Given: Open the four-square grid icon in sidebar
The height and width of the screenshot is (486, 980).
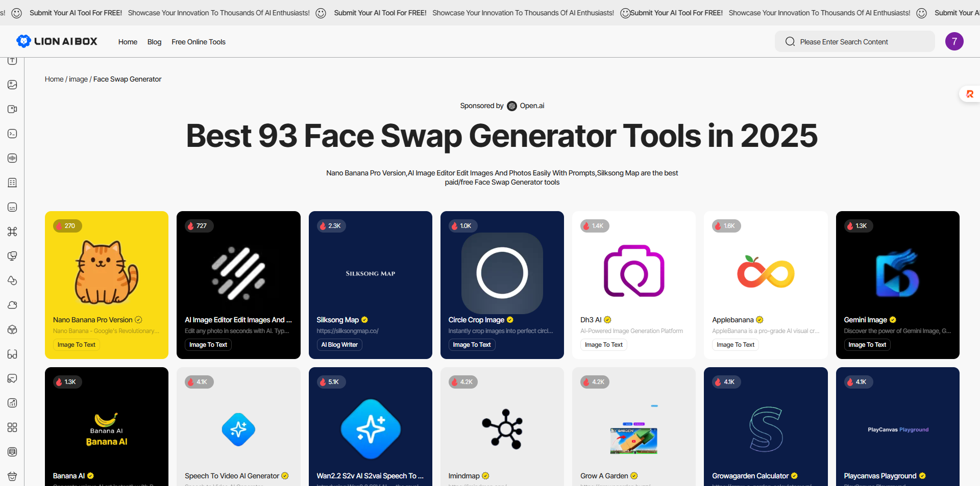Looking at the screenshot, I should [12, 427].
